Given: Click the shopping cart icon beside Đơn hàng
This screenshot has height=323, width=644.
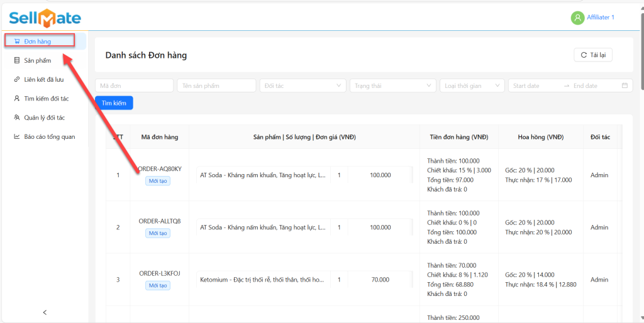Looking at the screenshot, I should click(17, 41).
